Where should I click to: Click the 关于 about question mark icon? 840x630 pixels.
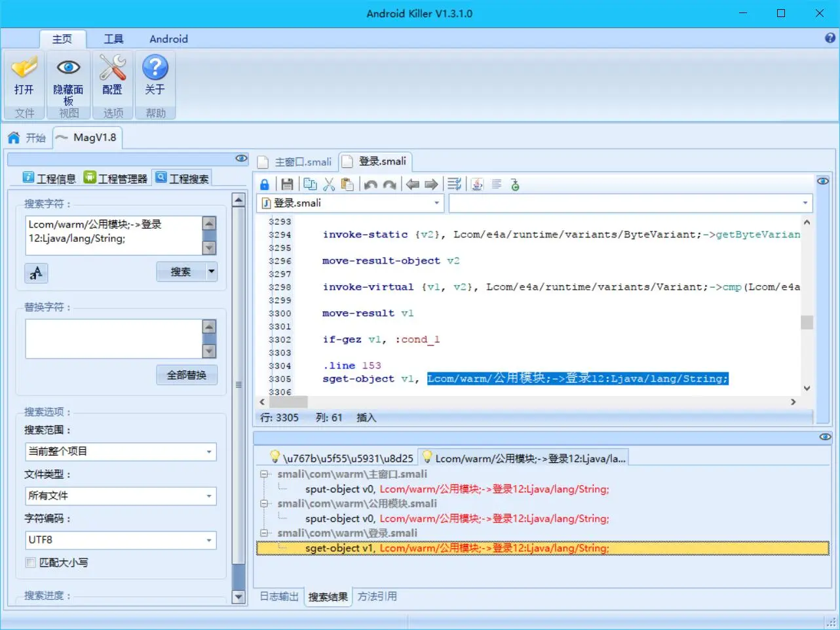(x=155, y=68)
